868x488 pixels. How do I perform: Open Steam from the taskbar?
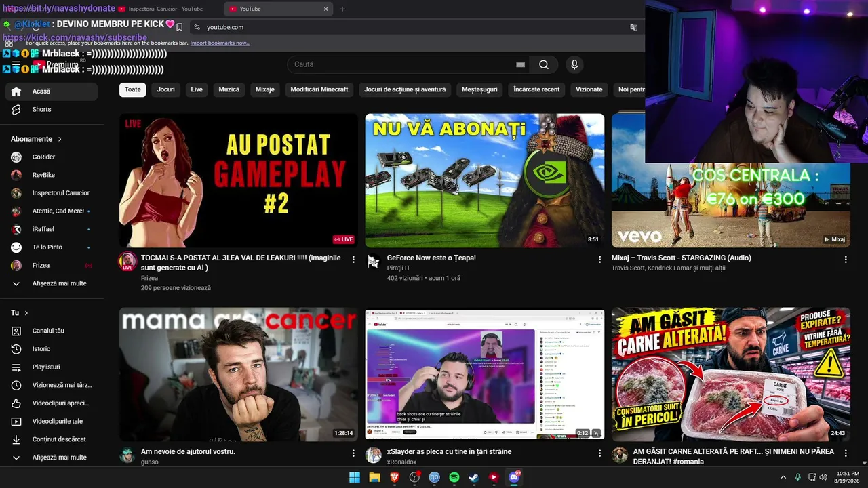(x=474, y=477)
